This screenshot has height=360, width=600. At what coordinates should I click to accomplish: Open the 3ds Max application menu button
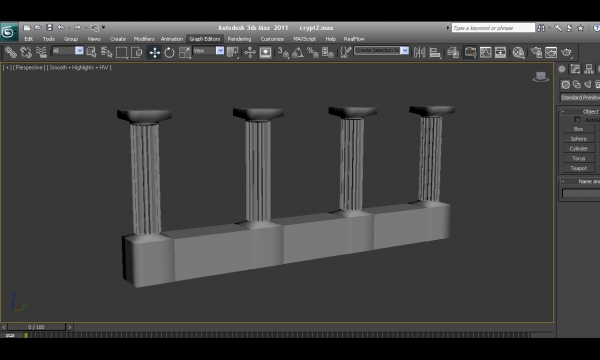[x=8, y=32]
